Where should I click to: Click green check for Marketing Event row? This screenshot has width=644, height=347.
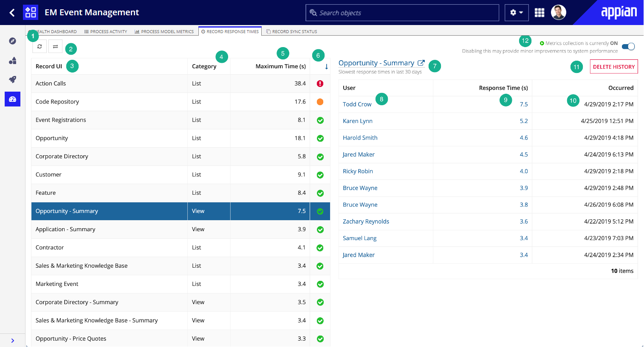point(320,284)
